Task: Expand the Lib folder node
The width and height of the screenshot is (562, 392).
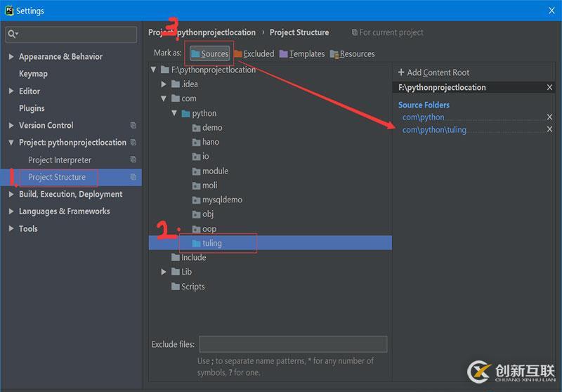Action: point(164,272)
